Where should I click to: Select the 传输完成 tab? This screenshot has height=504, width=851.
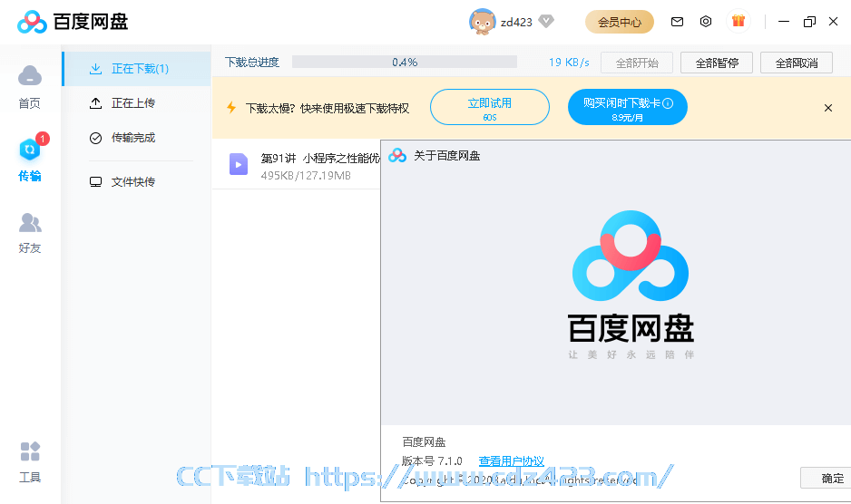click(137, 138)
